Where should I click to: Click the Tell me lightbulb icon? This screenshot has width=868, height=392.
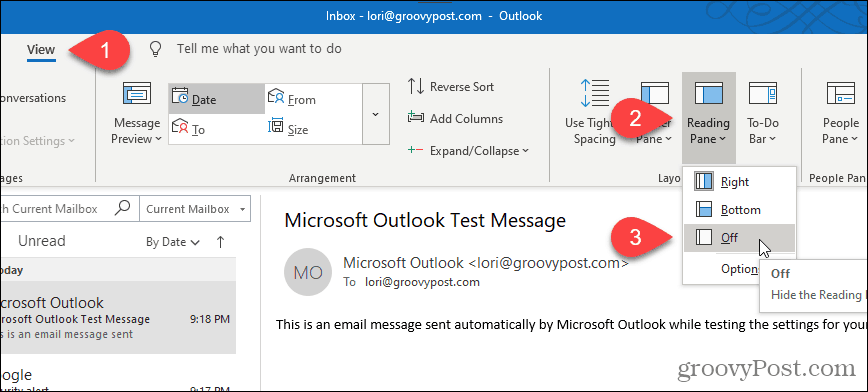click(x=156, y=49)
